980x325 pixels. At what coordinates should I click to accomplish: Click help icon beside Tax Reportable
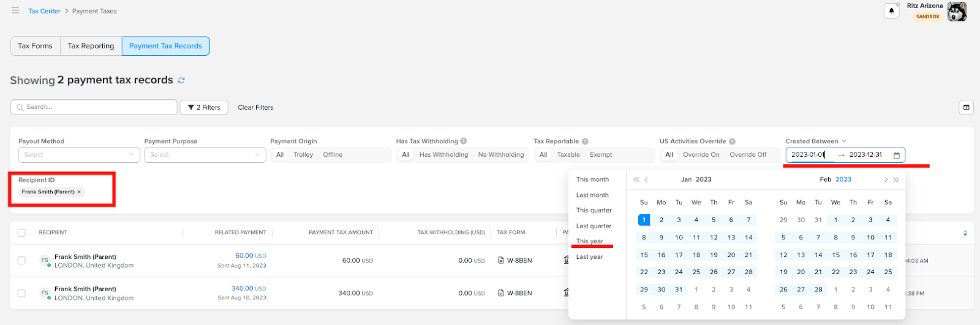coord(585,141)
